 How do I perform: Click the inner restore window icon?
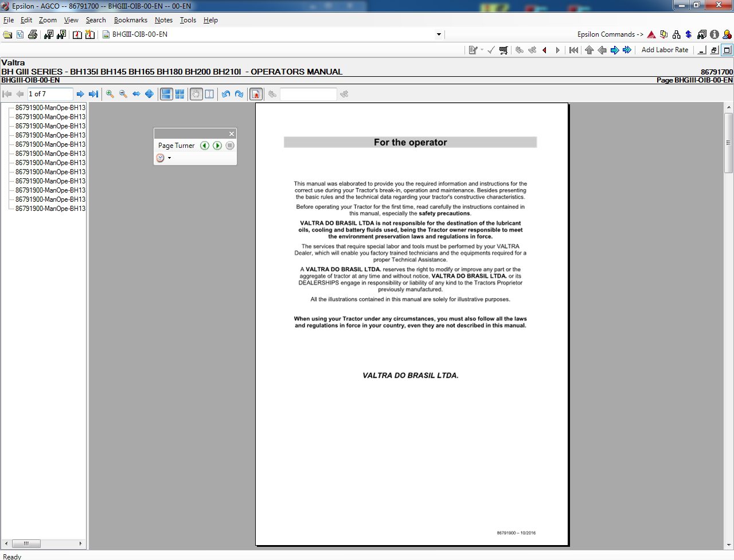715,50
